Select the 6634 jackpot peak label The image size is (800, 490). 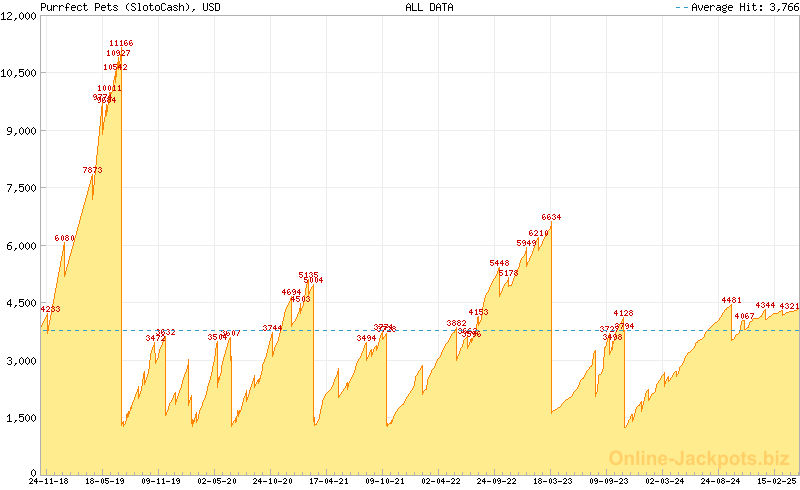[551, 217]
